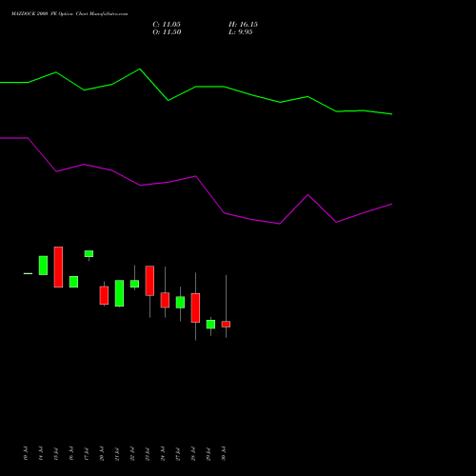Select the high value H: 16.15
Screen dimensions: 476x476
click(243, 25)
